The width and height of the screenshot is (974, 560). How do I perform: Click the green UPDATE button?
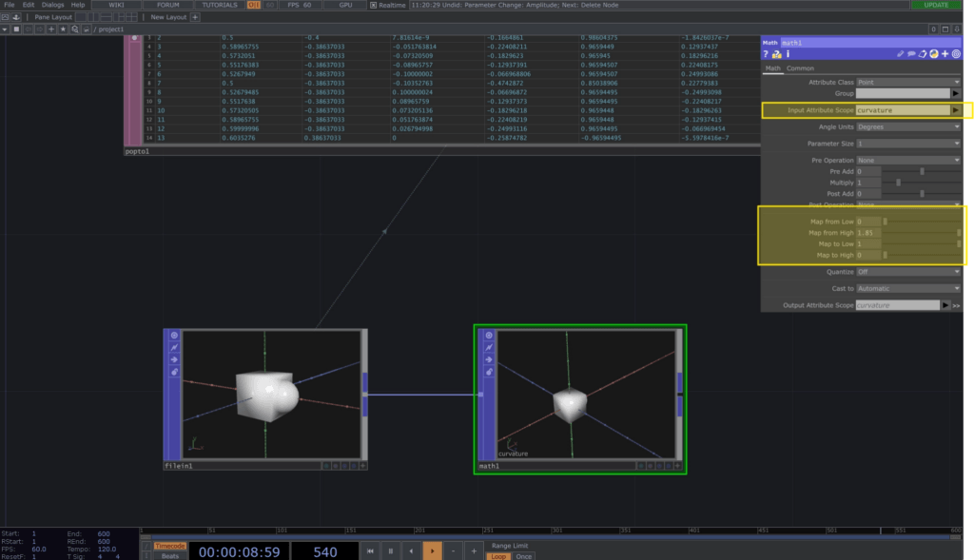[x=936, y=5]
